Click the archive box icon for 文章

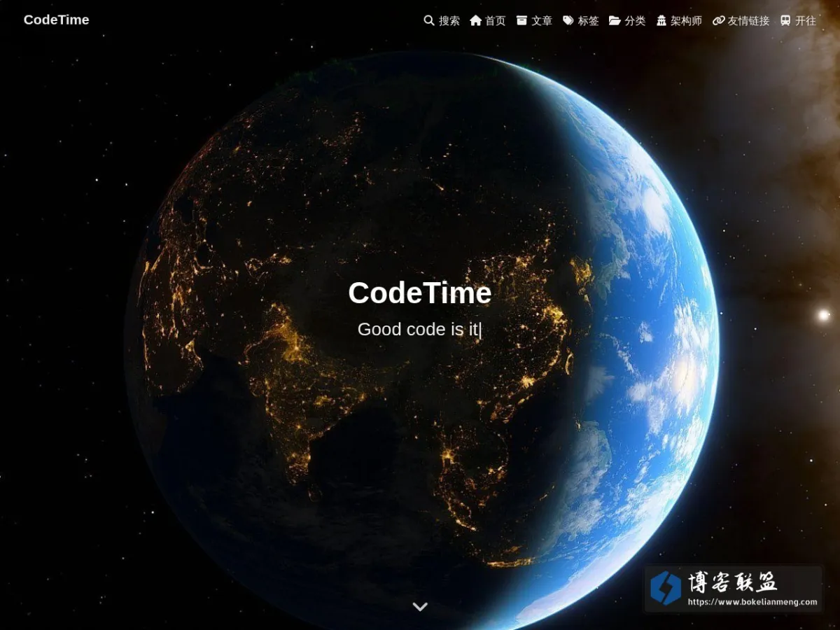[521, 20]
